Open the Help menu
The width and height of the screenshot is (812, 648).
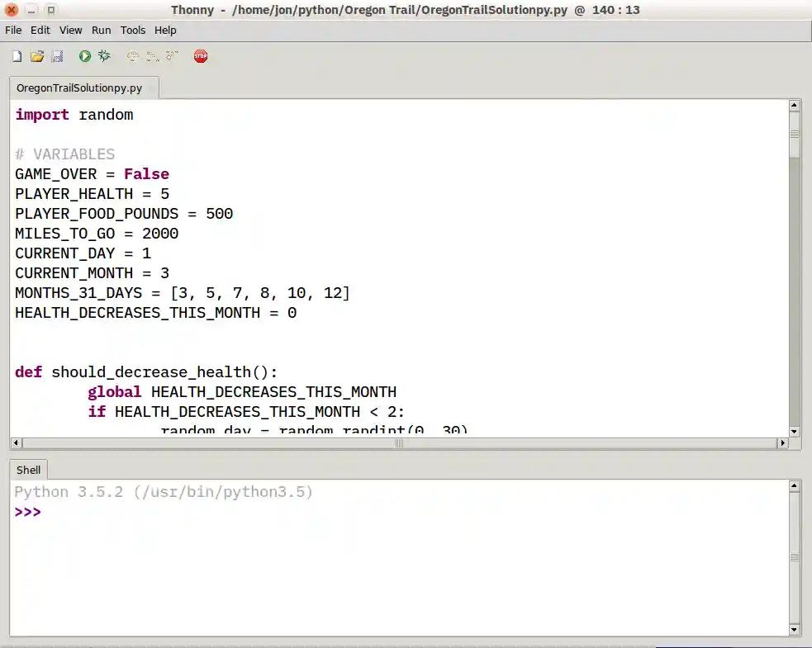pos(164,30)
